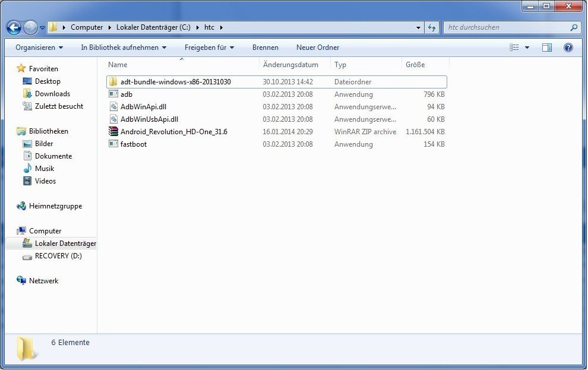Viewport: 588px width, 370px height.
Task: Open Desktop in Favoriten
Action: click(x=48, y=81)
